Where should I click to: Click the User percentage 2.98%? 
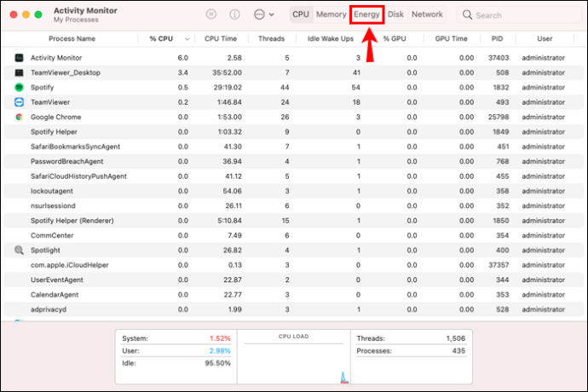click(220, 351)
